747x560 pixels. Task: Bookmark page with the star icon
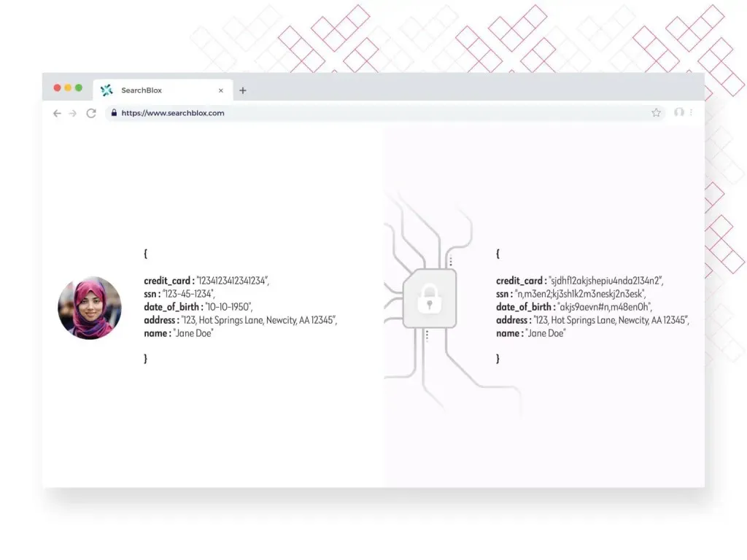point(656,112)
